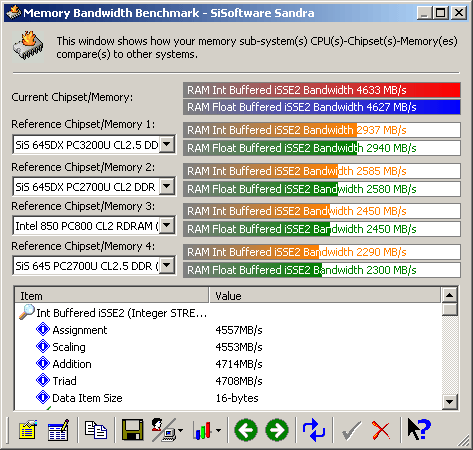Click the green 2300 MB/s bandwidth bar
473x450 pixels.
[x=322, y=270]
